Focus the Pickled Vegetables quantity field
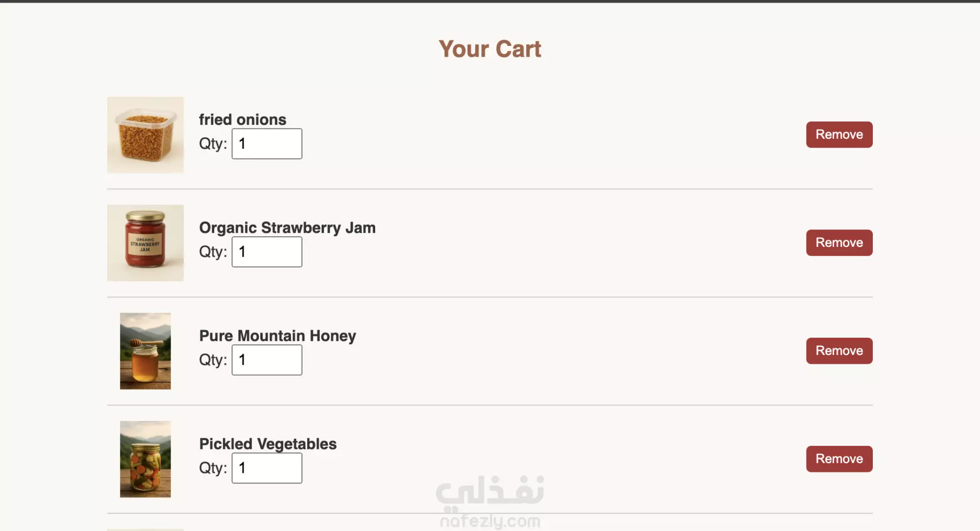The width and height of the screenshot is (980, 531). pos(267,468)
